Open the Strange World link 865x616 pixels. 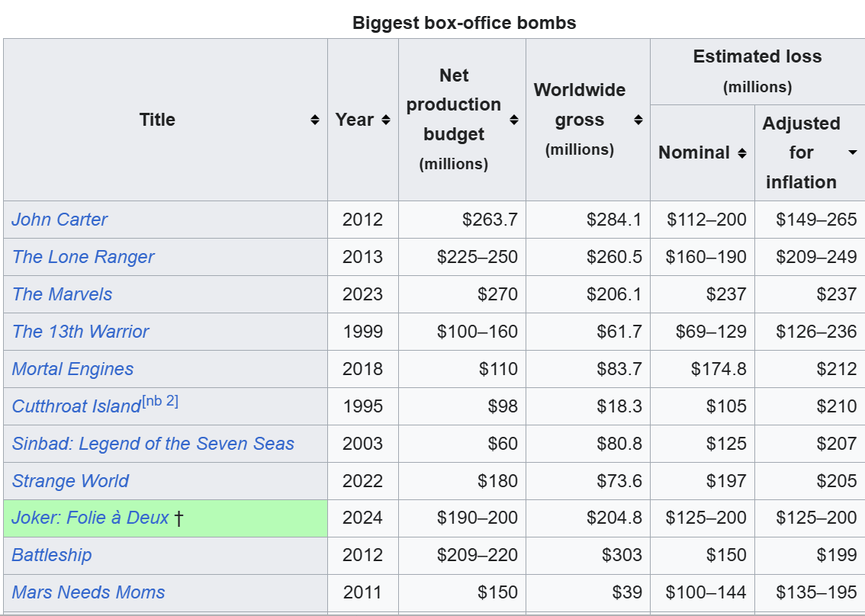coord(70,481)
